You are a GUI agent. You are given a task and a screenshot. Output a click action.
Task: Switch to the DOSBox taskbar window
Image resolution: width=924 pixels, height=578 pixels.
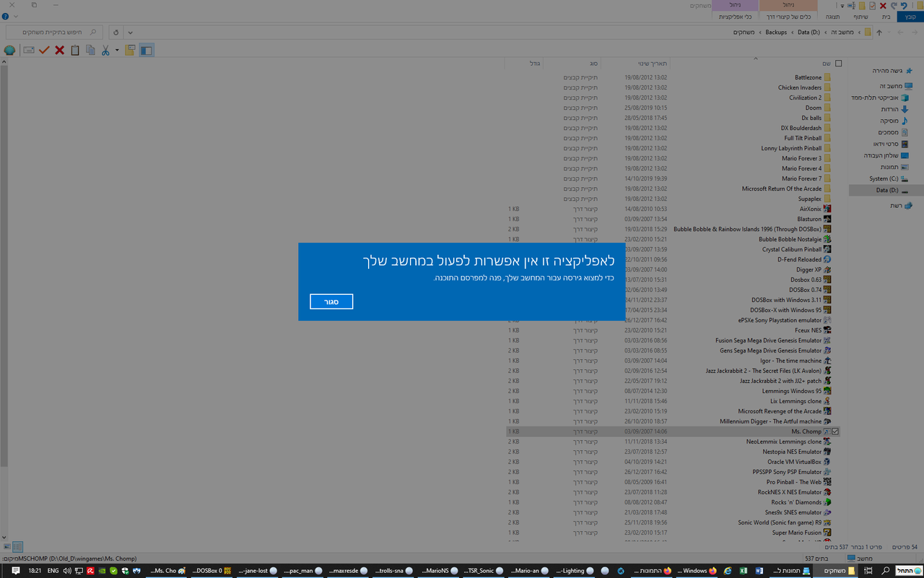pyautogui.click(x=212, y=571)
